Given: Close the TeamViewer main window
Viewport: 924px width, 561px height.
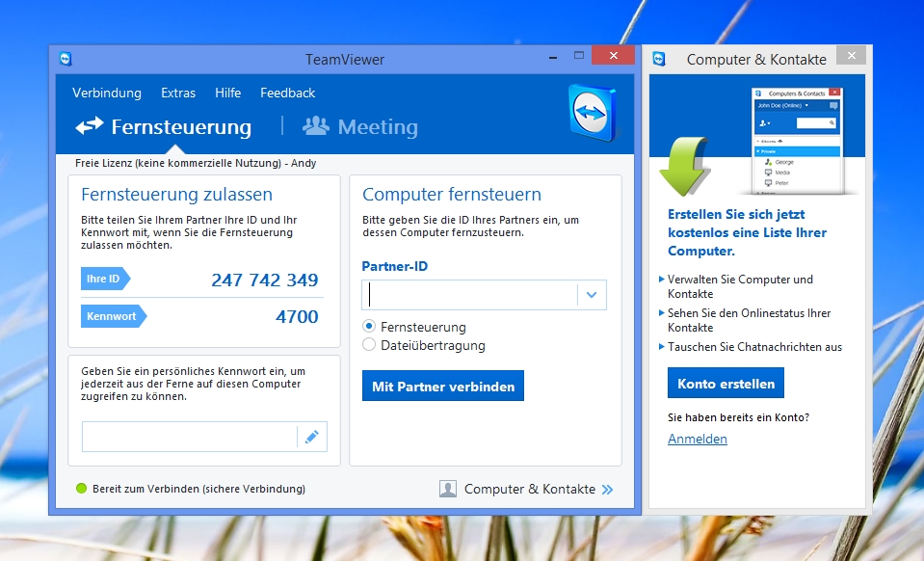Looking at the screenshot, I should tap(614, 55).
